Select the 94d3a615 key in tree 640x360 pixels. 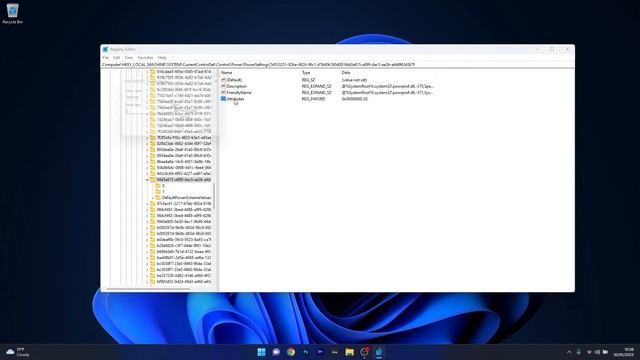pos(184,180)
